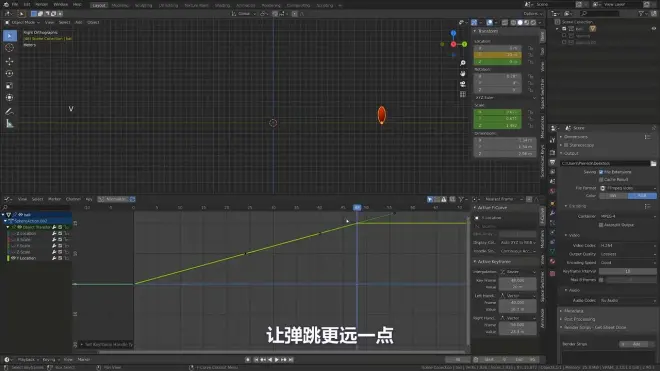Click the Blender logo in the menu bar
This screenshot has width=660, height=371.
click(x=6, y=5)
